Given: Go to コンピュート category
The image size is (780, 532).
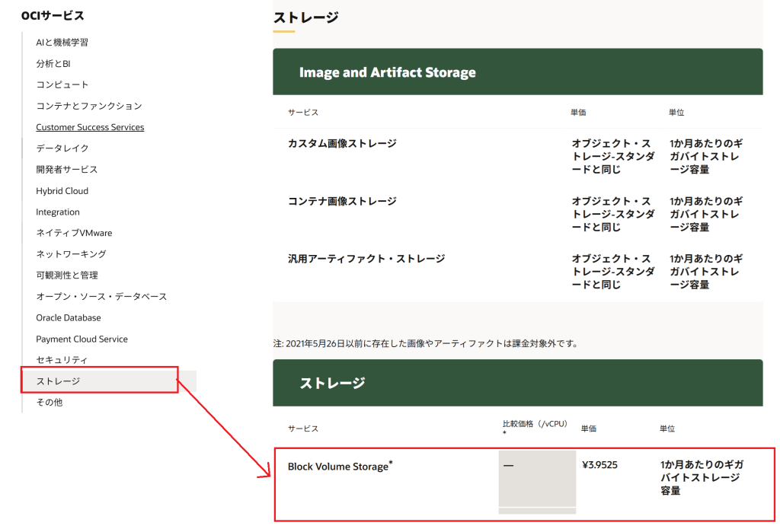Looking at the screenshot, I should point(62,84).
